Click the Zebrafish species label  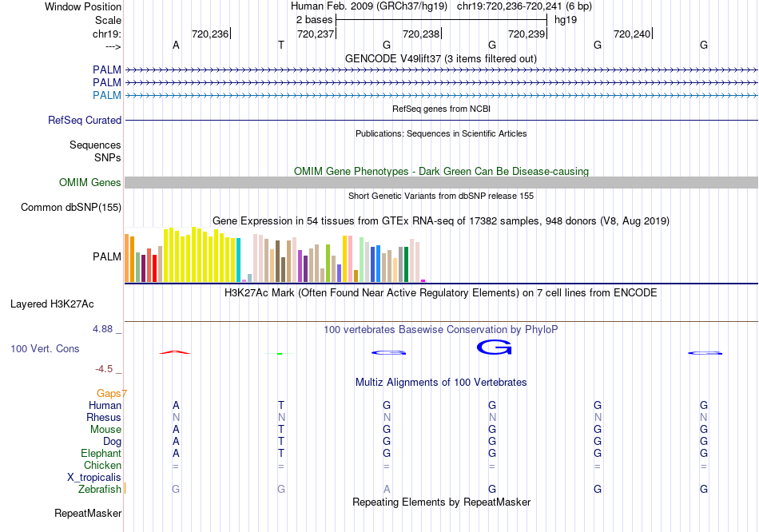100,490
